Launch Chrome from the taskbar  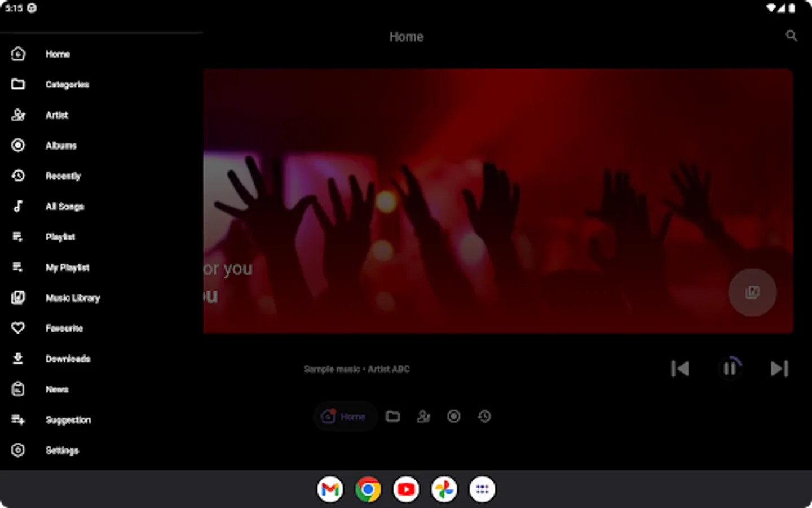point(368,489)
